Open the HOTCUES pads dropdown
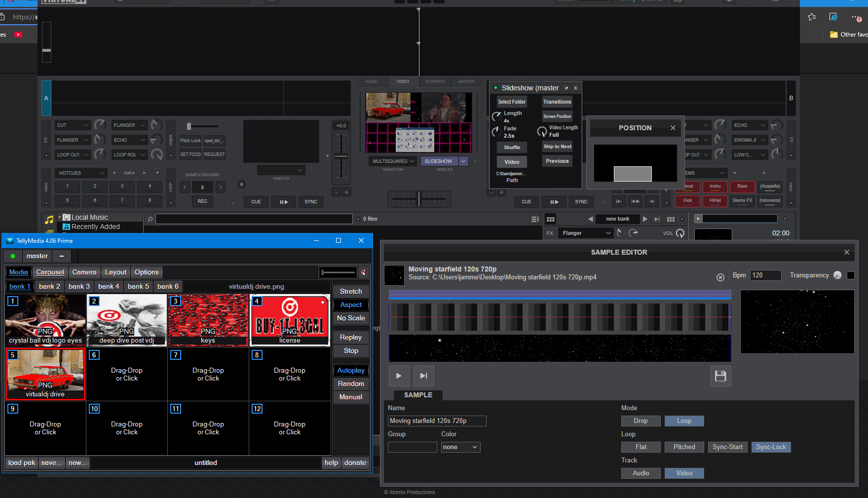The width and height of the screenshot is (868, 498). point(81,173)
